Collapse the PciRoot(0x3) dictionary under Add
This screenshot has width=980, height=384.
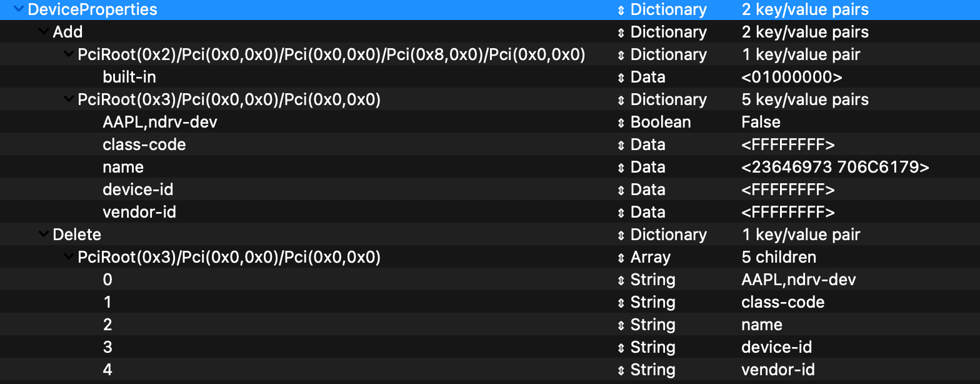[68, 100]
